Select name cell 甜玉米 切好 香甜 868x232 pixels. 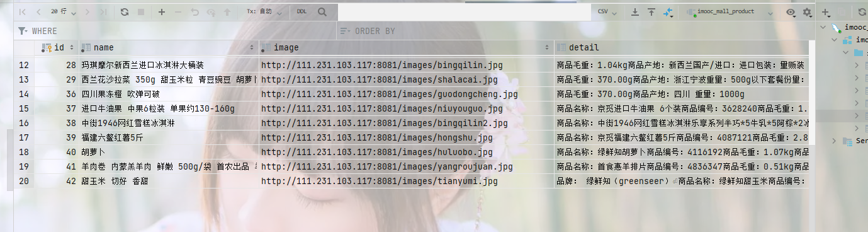click(x=169, y=181)
